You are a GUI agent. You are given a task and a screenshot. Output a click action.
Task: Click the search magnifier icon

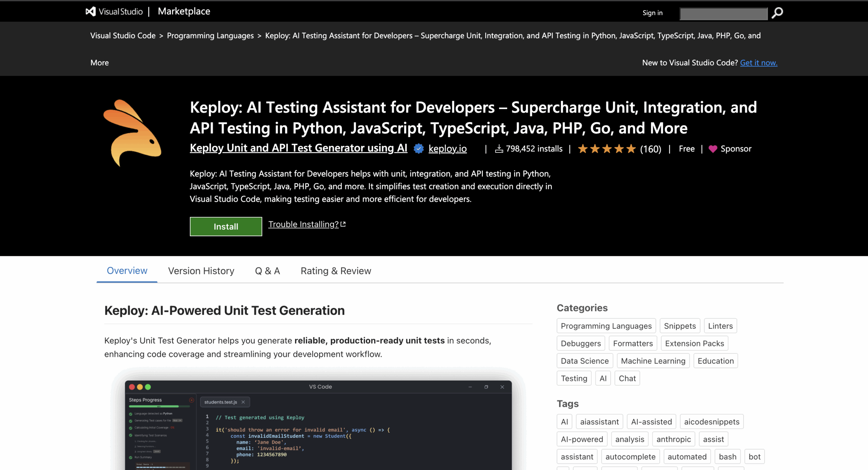pos(777,13)
